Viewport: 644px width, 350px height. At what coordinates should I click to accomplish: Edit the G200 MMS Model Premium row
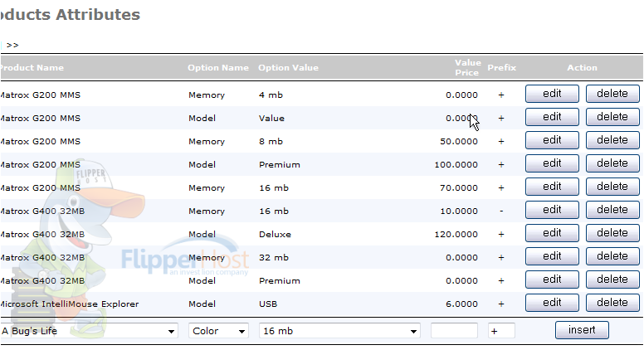pos(552,163)
